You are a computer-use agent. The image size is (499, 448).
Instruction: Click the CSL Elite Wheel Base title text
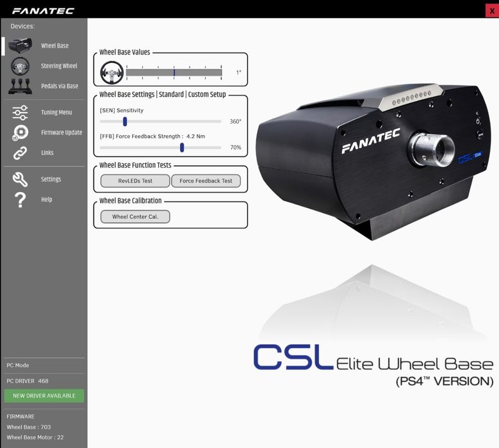pos(373,358)
